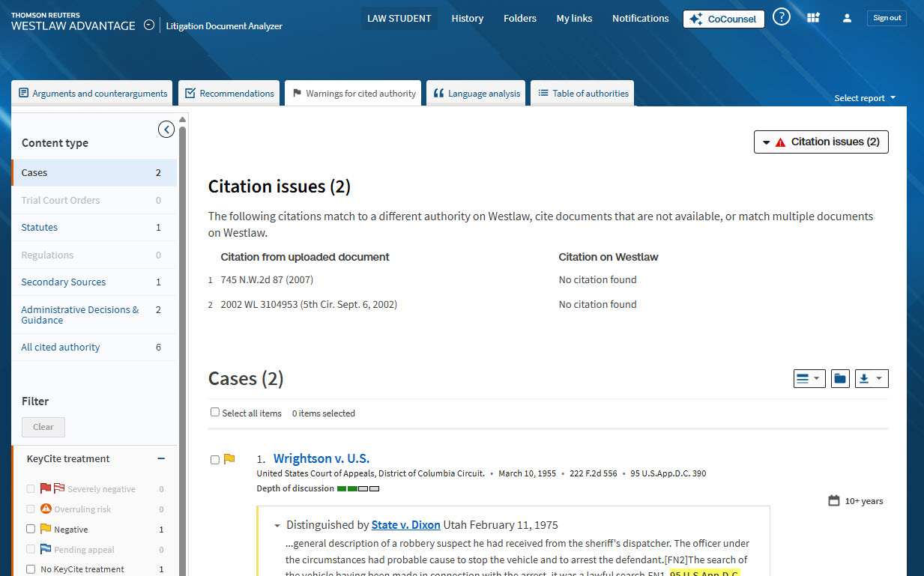Open the detail view list icon
The image size is (924, 576).
809,379
